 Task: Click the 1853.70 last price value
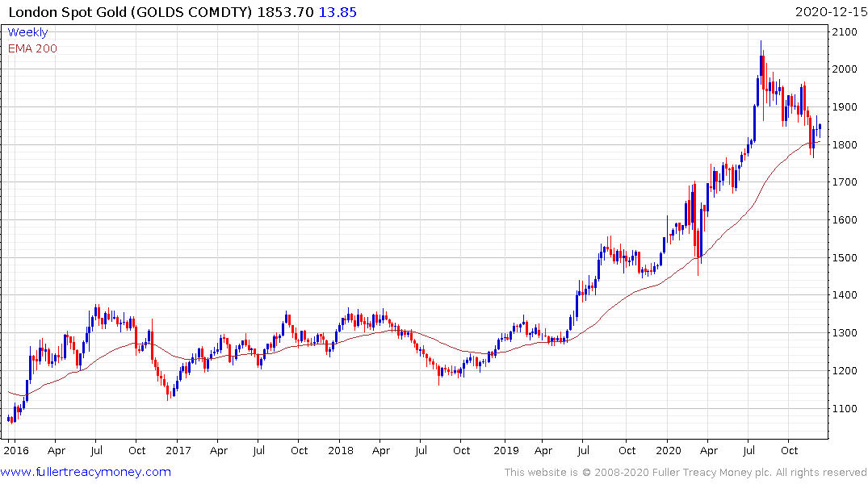pyautogui.click(x=285, y=12)
